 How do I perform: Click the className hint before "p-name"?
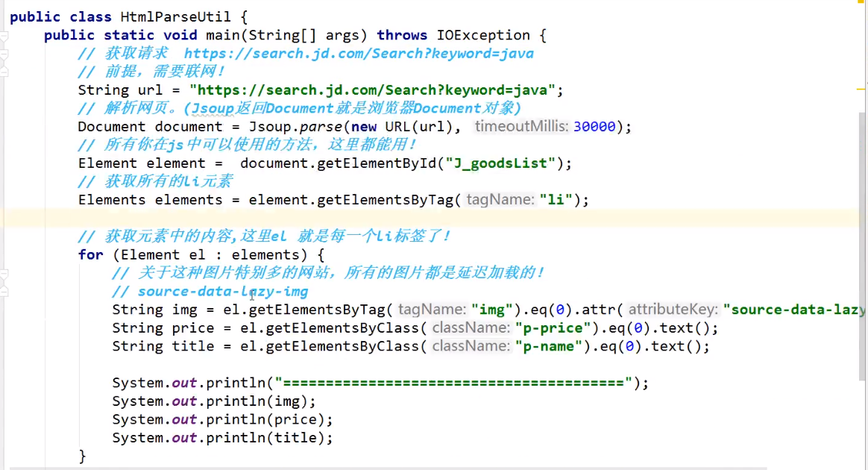pos(470,346)
